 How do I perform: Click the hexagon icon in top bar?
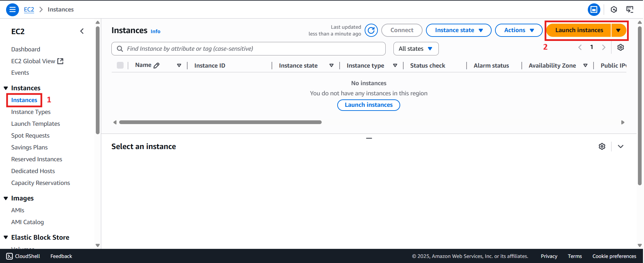coord(614,9)
